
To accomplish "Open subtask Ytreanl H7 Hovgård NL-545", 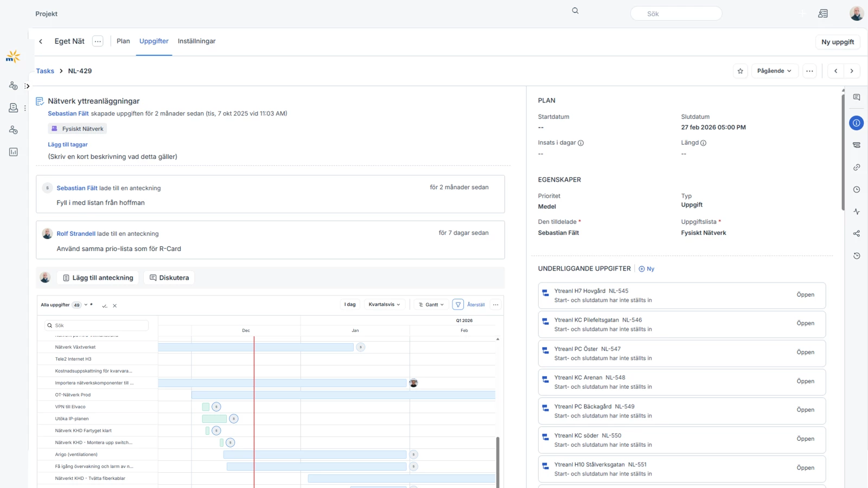I will click(x=682, y=296).
